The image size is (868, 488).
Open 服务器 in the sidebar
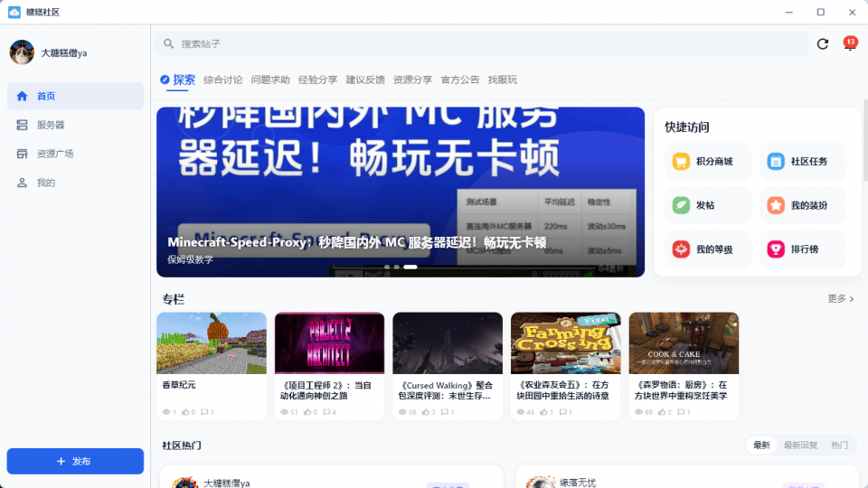tap(75, 125)
